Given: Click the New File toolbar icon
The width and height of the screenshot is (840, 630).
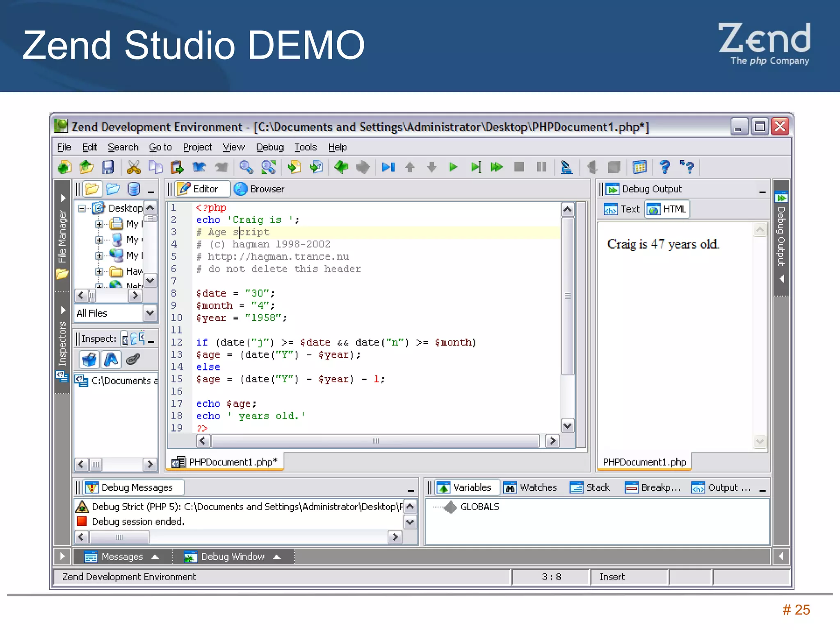Looking at the screenshot, I should (64, 167).
